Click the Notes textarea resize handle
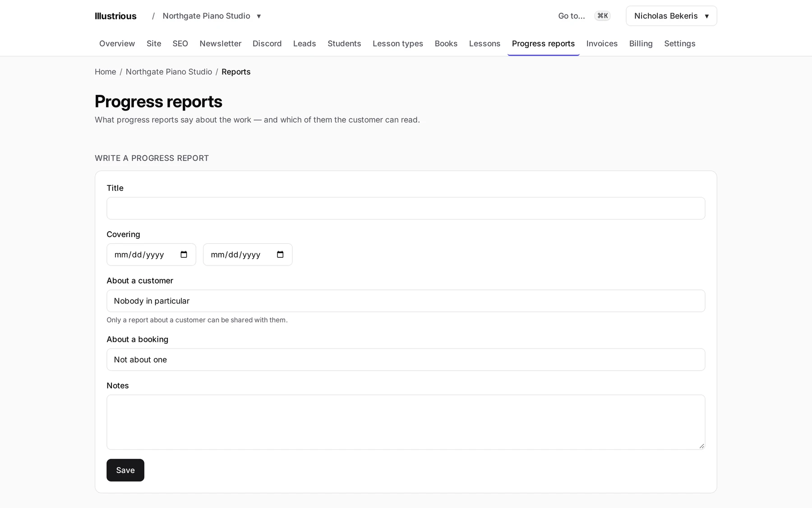 click(701, 446)
